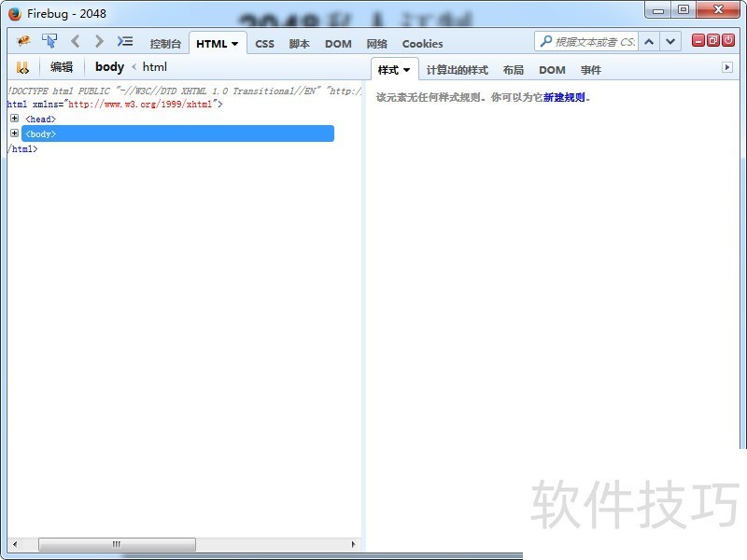Click the 新建规则 link
The width and height of the screenshot is (747, 560).
(x=564, y=97)
